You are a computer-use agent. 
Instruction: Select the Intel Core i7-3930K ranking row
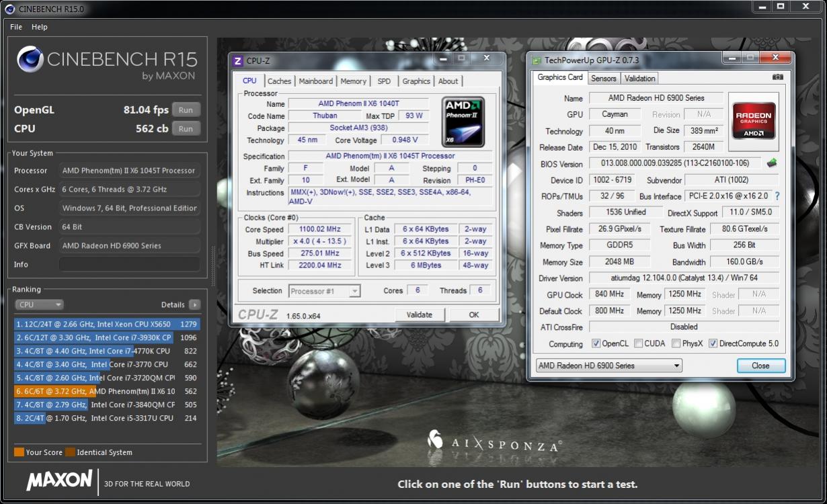click(107, 337)
